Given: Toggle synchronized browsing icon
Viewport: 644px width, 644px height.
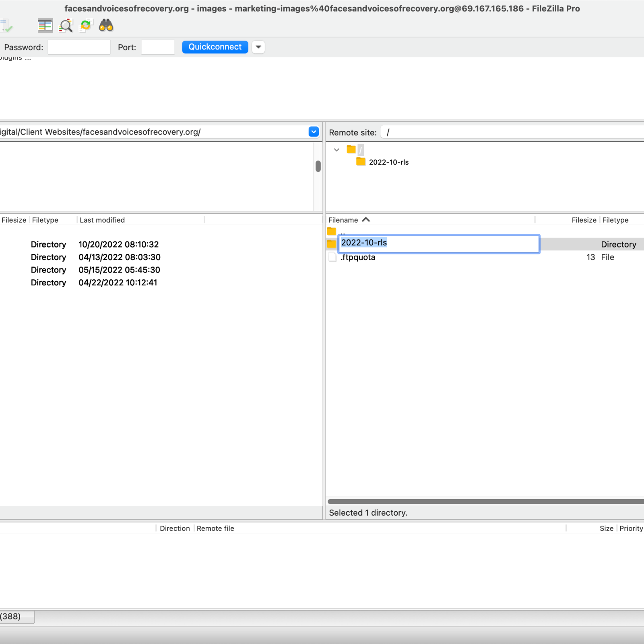Looking at the screenshot, I should pos(86,26).
